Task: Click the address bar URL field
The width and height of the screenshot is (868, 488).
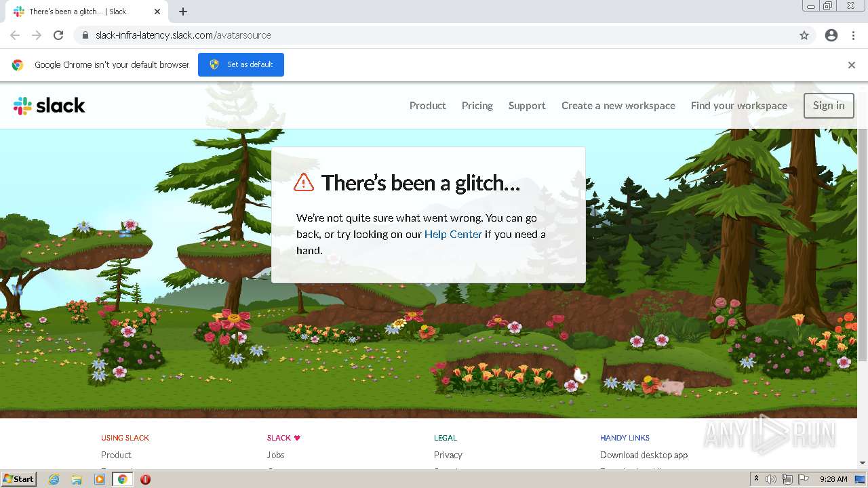Action: tap(434, 35)
